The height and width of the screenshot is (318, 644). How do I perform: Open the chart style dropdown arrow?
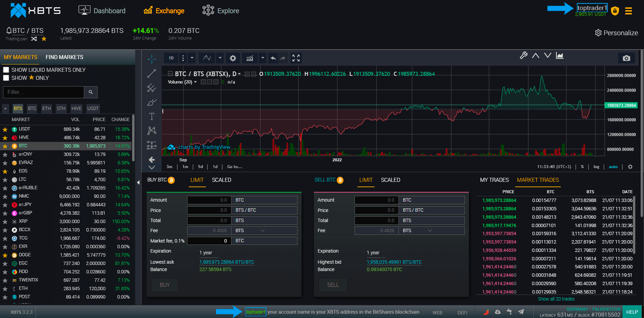tap(220, 58)
